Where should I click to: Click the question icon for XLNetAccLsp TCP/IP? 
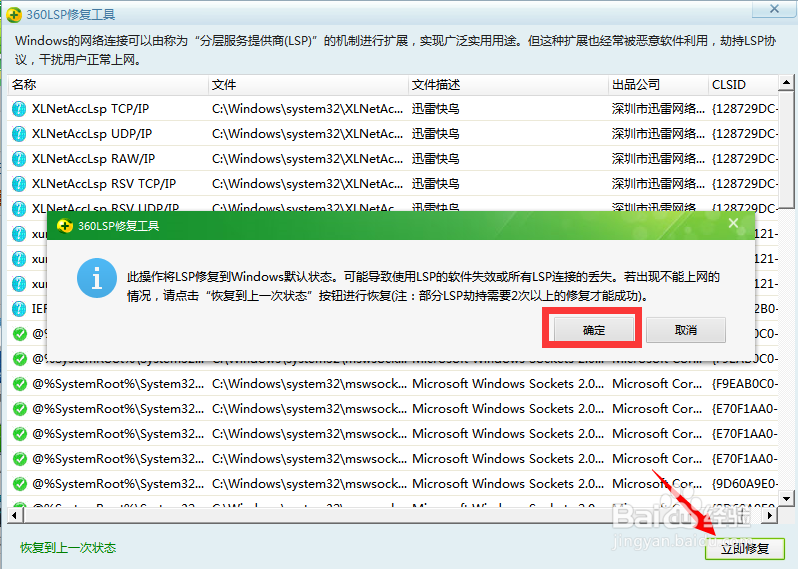click(19, 109)
